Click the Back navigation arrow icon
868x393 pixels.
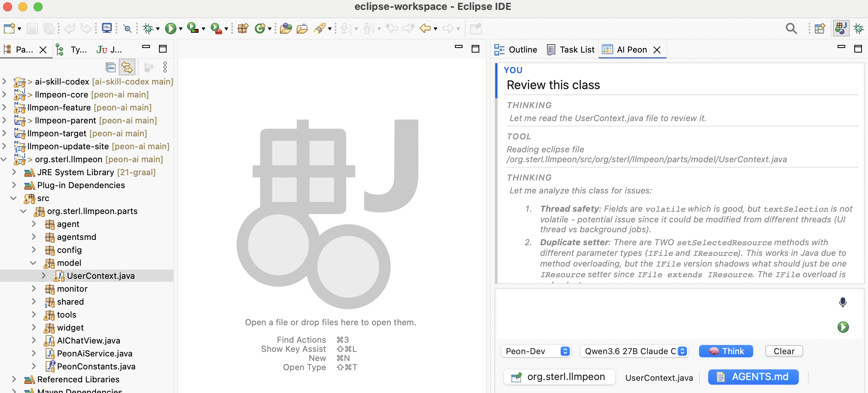(425, 28)
